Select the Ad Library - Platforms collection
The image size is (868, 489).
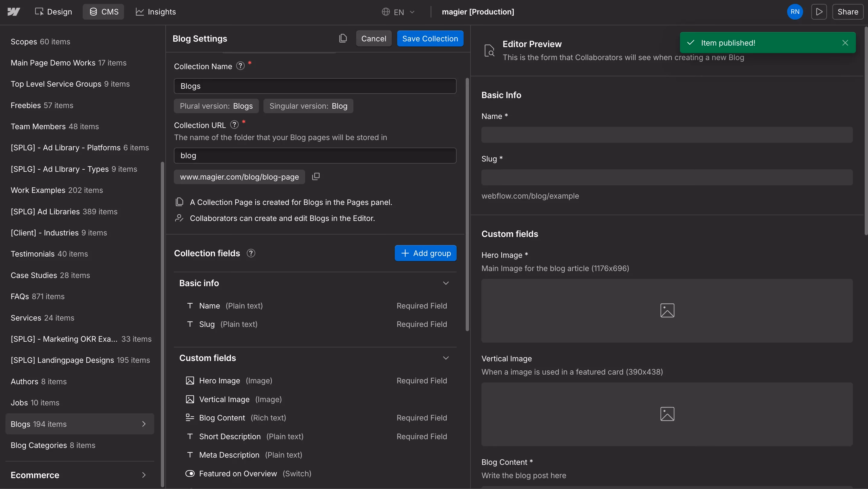tap(79, 148)
